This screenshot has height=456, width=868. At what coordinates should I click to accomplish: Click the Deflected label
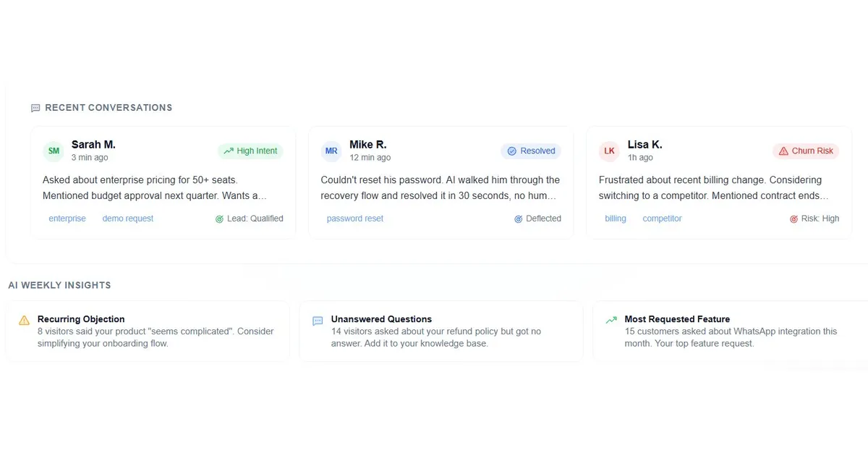point(544,219)
